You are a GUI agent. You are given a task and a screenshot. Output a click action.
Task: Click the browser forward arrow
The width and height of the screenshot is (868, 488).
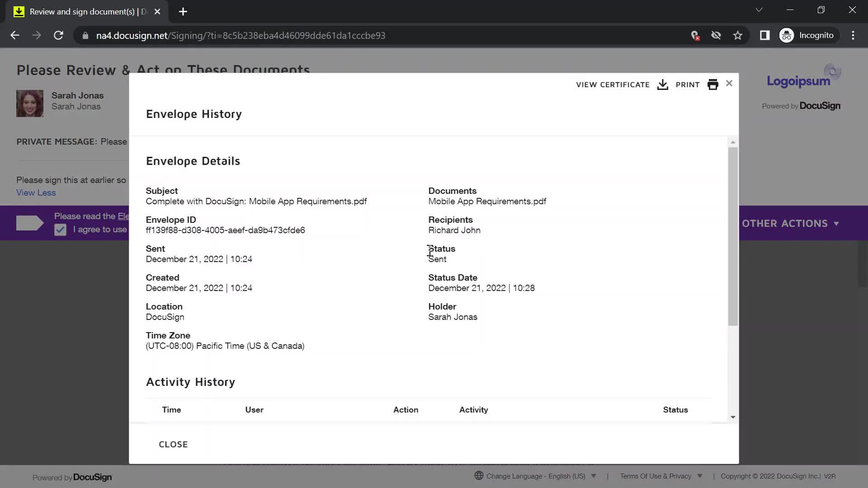point(37,35)
